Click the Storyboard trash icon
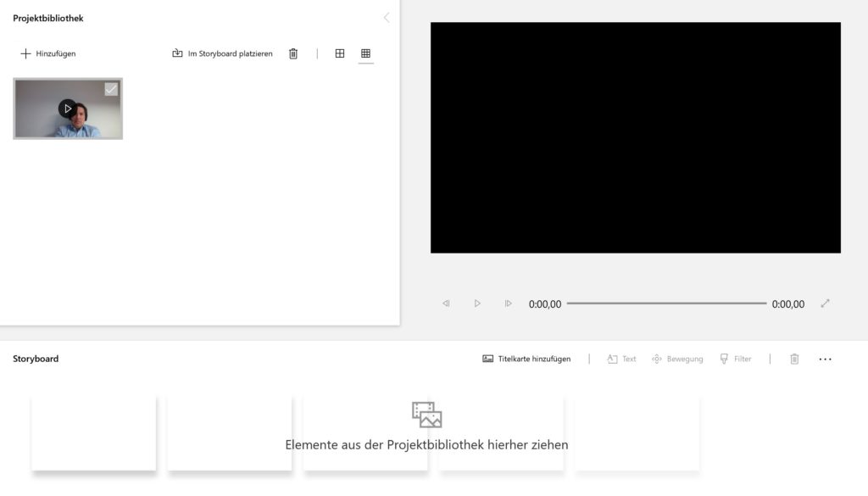The height and width of the screenshot is (496, 868). pyautogui.click(x=794, y=359)
